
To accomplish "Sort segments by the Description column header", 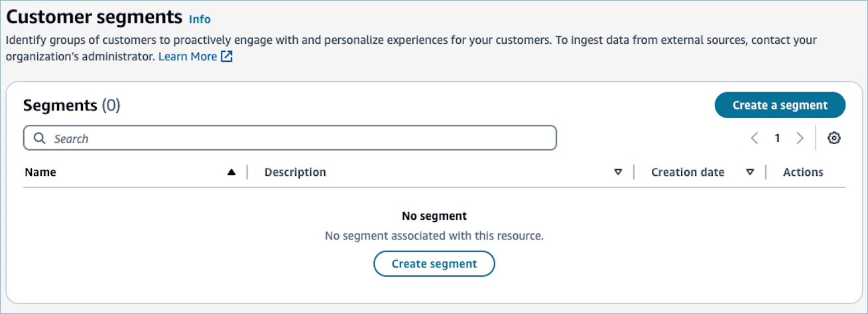I will point(295,173).
